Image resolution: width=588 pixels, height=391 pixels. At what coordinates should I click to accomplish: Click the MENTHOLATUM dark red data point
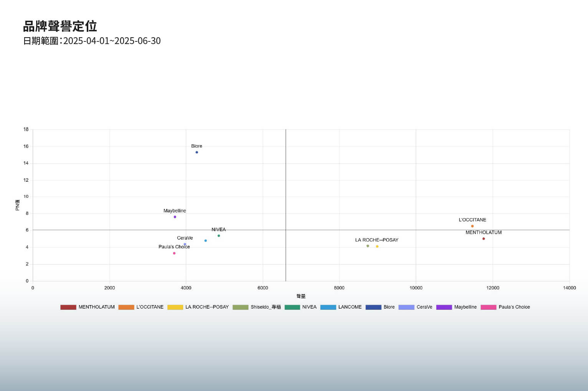pyautogui.click(x=484, y=239)
